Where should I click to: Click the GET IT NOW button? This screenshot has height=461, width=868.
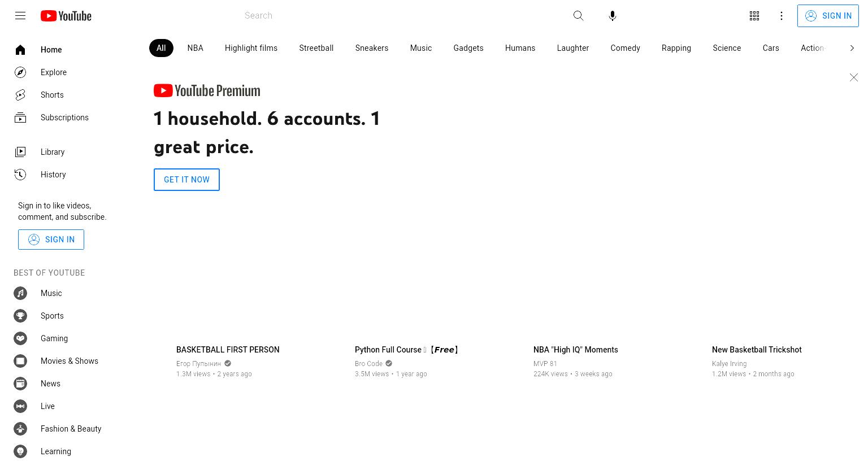186,180
